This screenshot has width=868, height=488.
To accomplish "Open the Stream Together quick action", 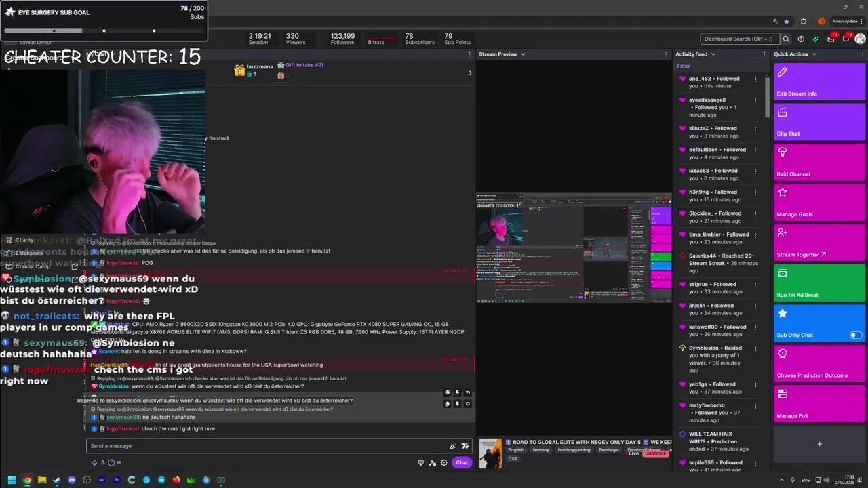I will 819,243.
